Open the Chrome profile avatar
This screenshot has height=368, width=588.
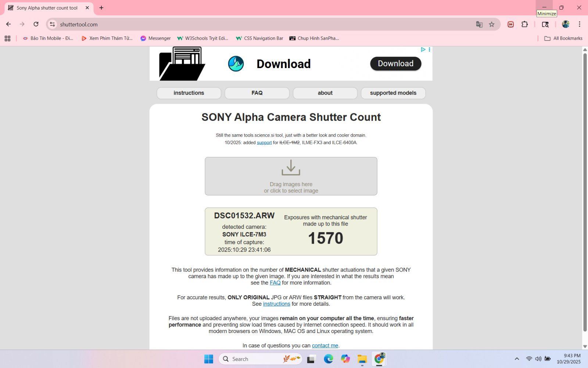(566, 24)
